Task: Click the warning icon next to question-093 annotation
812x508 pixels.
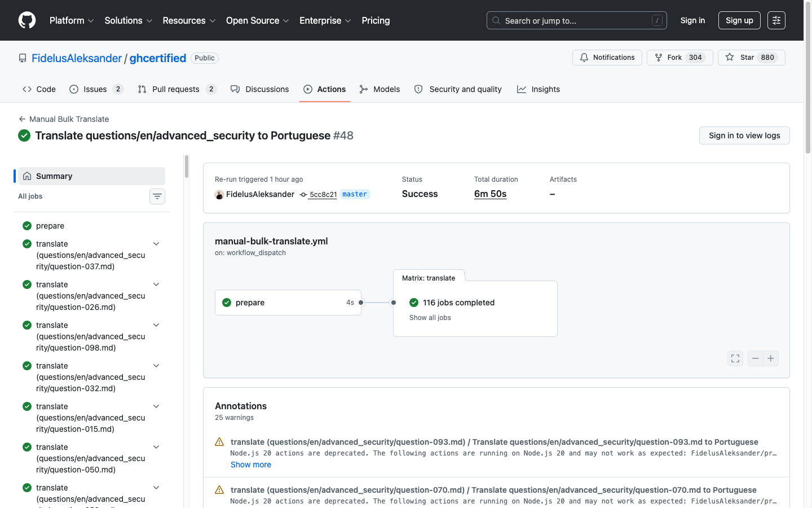Action: click(x=219, y=441)
